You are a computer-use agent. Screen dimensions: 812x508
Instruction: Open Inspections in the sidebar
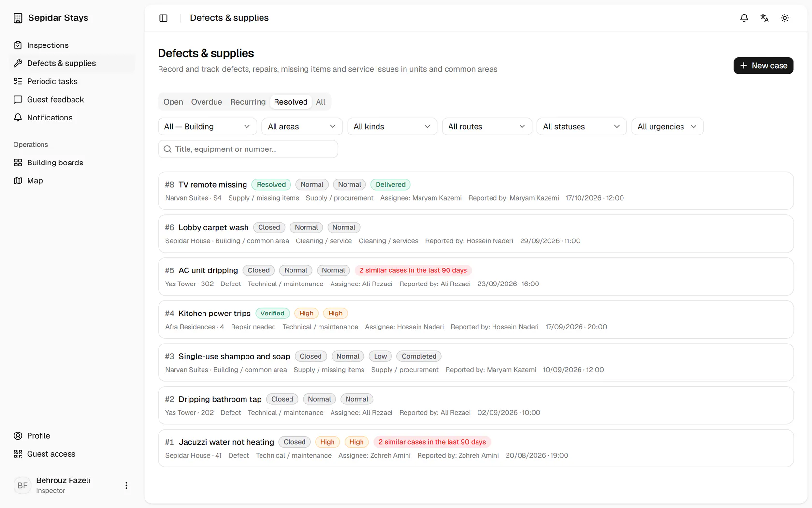[72, 45]
